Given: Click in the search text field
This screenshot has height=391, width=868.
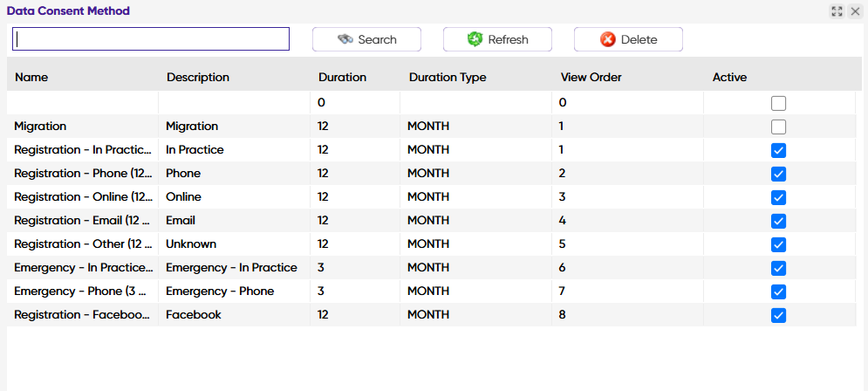Looking at the screenshot, I should pos(150,39).
